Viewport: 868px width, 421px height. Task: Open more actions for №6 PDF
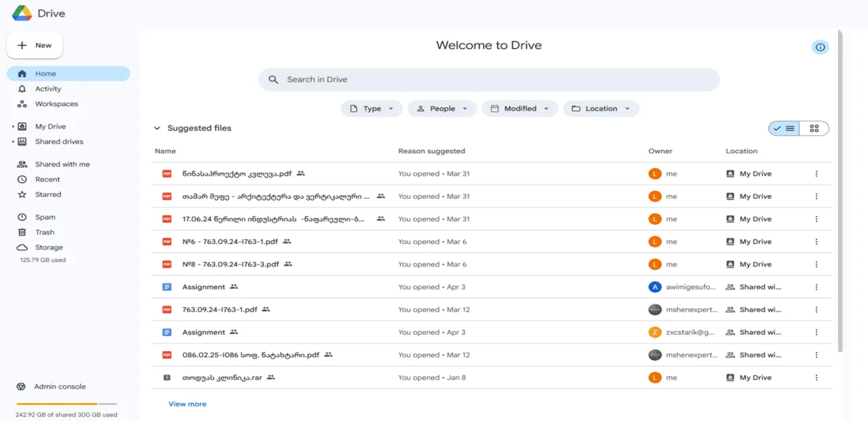pos(816,242)
